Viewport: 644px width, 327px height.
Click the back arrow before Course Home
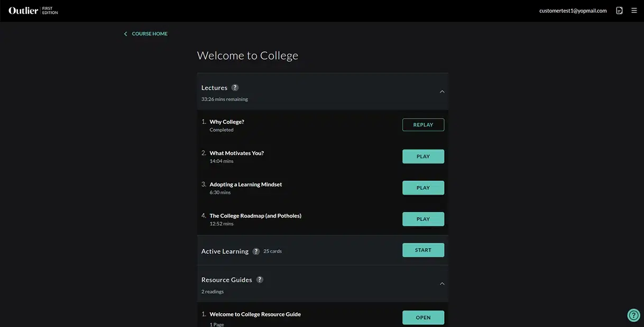click(126, 34)
